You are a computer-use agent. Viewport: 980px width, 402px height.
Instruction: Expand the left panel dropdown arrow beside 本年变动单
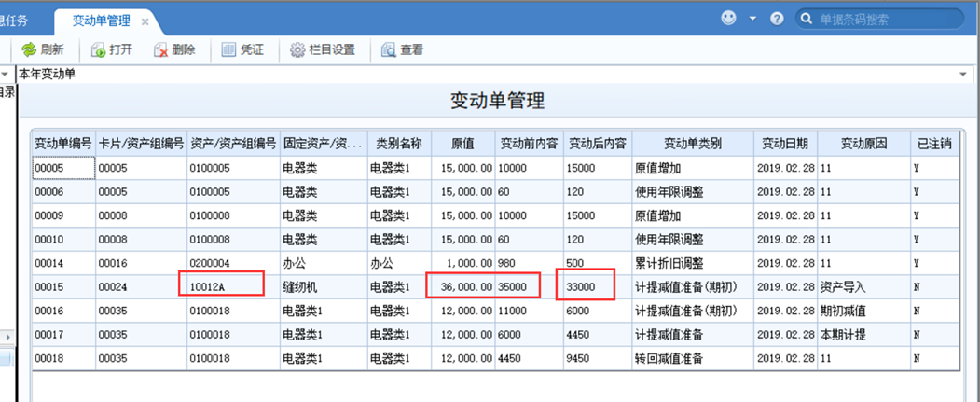pos(6,75)
